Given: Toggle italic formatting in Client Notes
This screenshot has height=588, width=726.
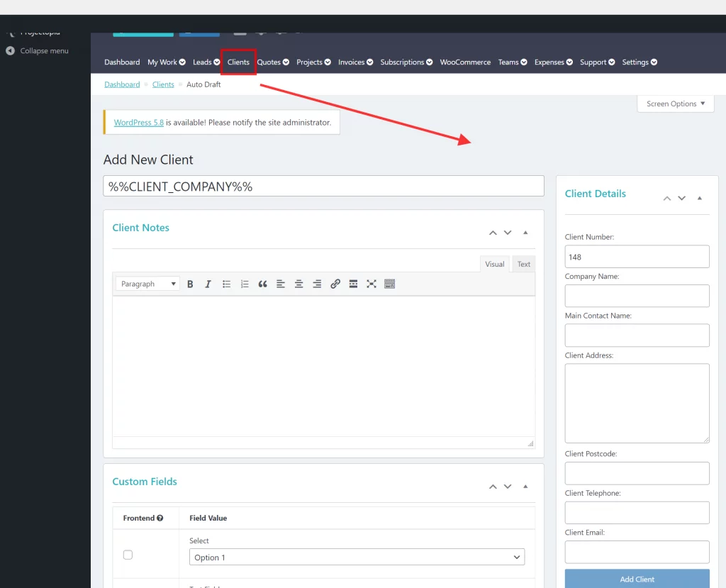Looking at the screenshot, I should point(208,284).
